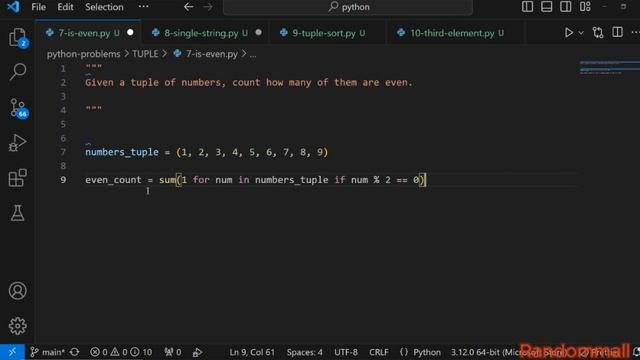Open the Search view

pyautogui.click(x=18, y=72)
